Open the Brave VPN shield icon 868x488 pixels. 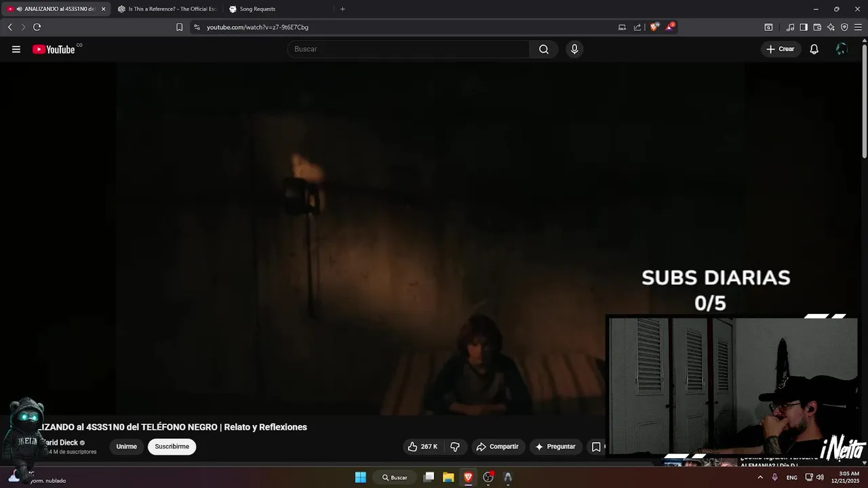pyautogui.click(x=844, y=27)
